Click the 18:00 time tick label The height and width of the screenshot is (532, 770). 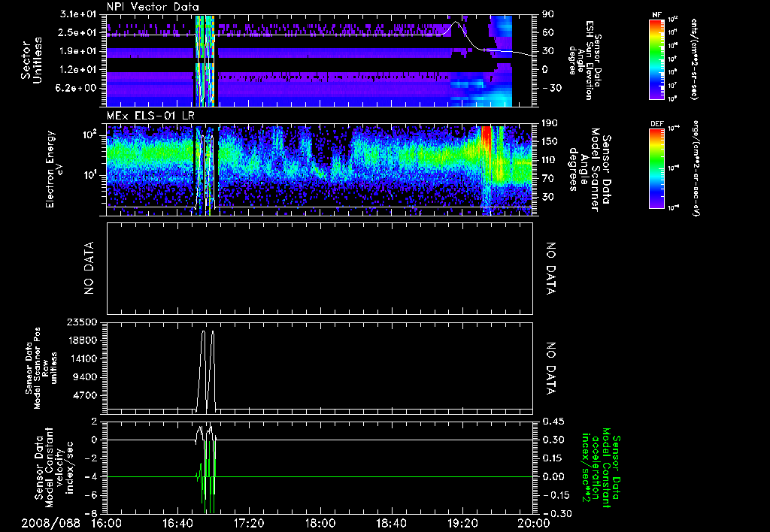pos(320,523)
